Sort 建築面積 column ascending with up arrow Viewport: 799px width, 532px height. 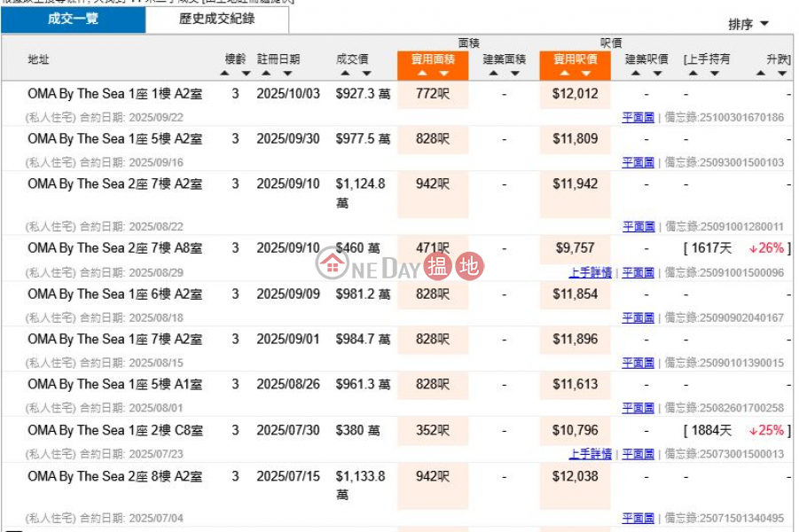click(494, 74)
